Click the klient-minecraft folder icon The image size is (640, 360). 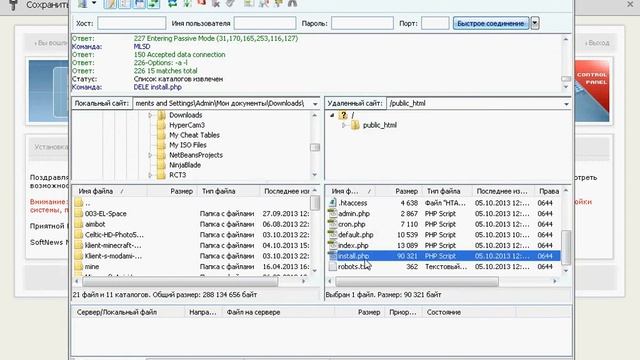(79, 245)
